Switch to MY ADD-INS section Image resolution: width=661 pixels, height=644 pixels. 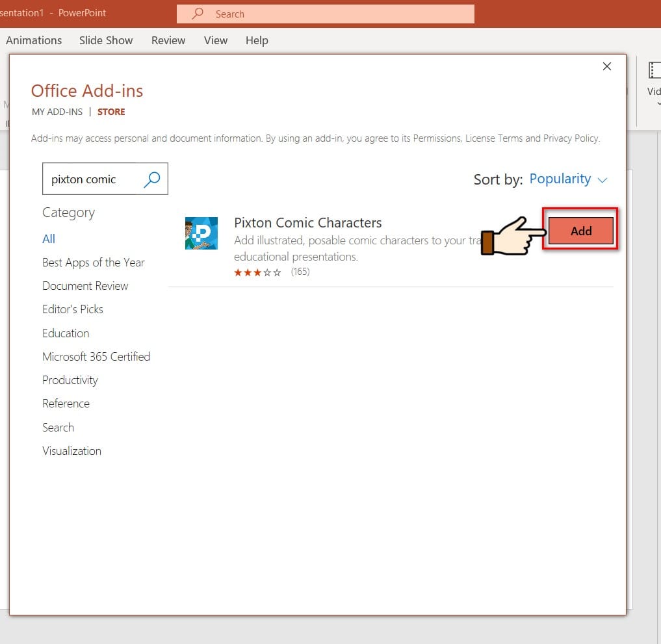tap(57, 112)
